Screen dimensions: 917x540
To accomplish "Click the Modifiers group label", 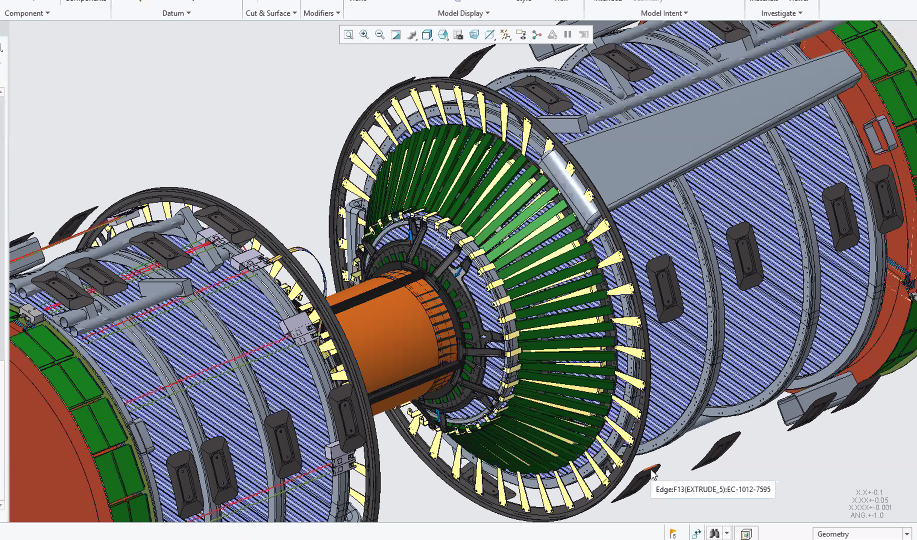I will 322,13.
